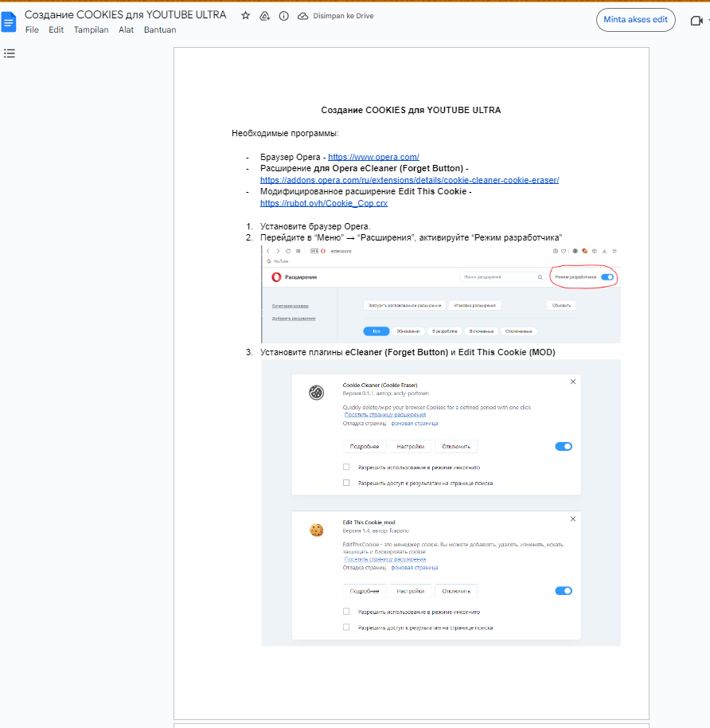Image resolution: width=710 pixels, height=728 pixels.
Task: Check incognito option under Cookie Cleaner
Action: coord(346,468)
